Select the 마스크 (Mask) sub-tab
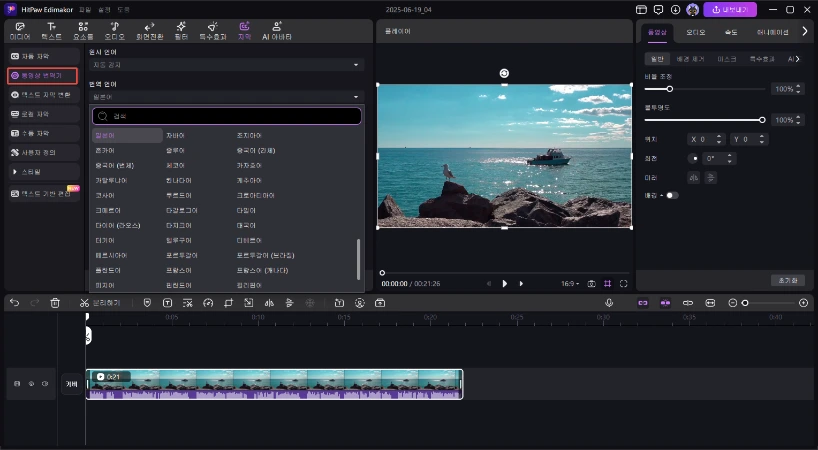818x450 pixels. point(727,59)
